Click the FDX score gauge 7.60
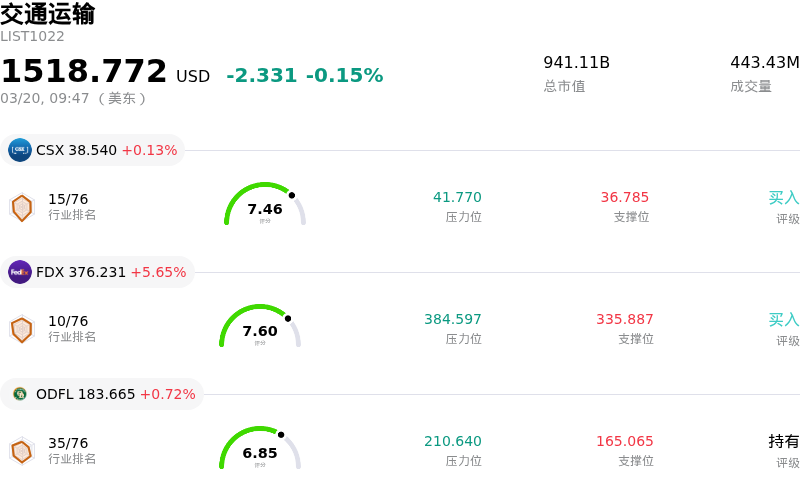Image resolution: width=800 pixels, height=488 pixels. click(260, 327)
